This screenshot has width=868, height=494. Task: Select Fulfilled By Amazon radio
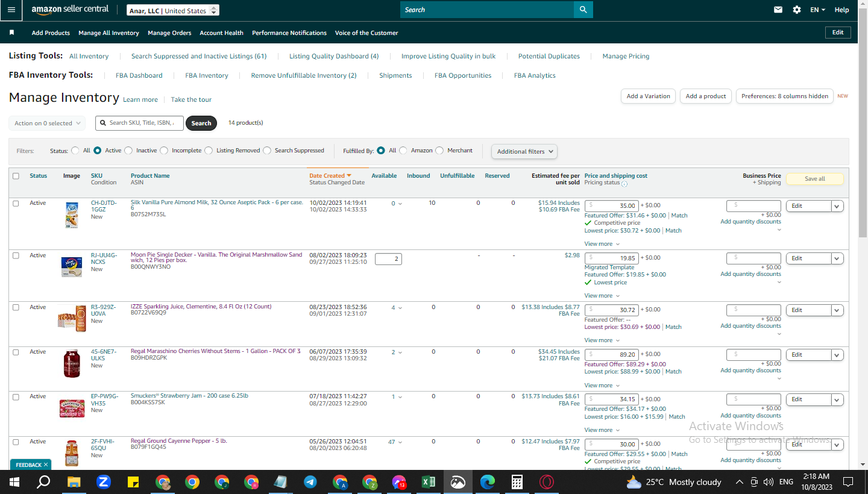pos(403,151)
